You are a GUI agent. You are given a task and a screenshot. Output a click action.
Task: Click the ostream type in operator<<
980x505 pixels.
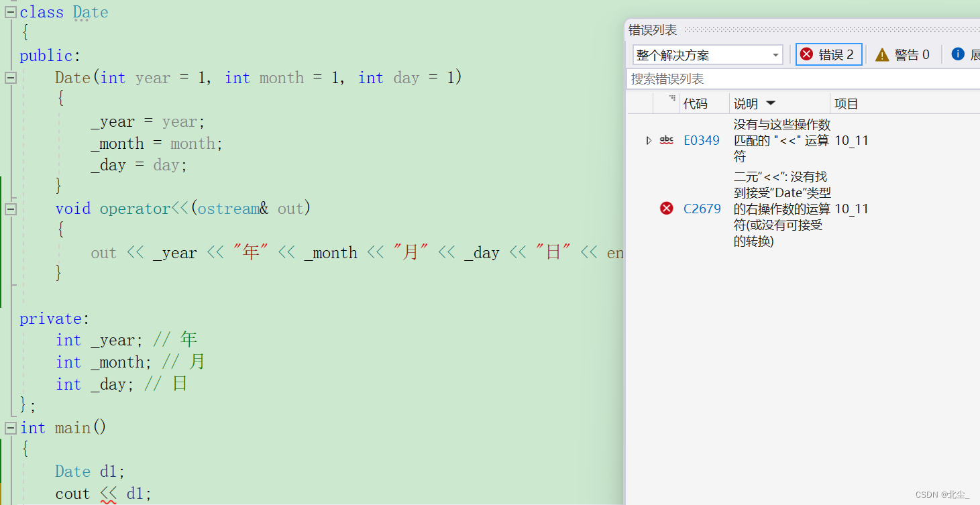click(229, 209)
